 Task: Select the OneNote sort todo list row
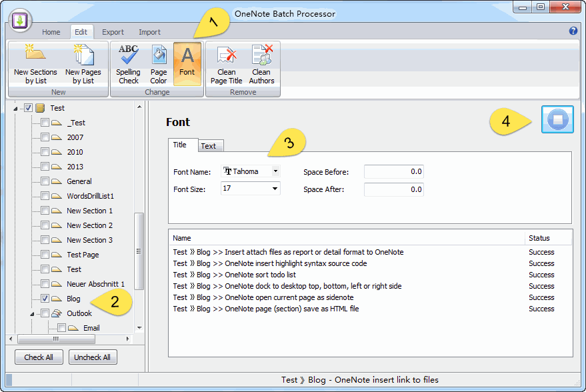[x=370, y=275]
